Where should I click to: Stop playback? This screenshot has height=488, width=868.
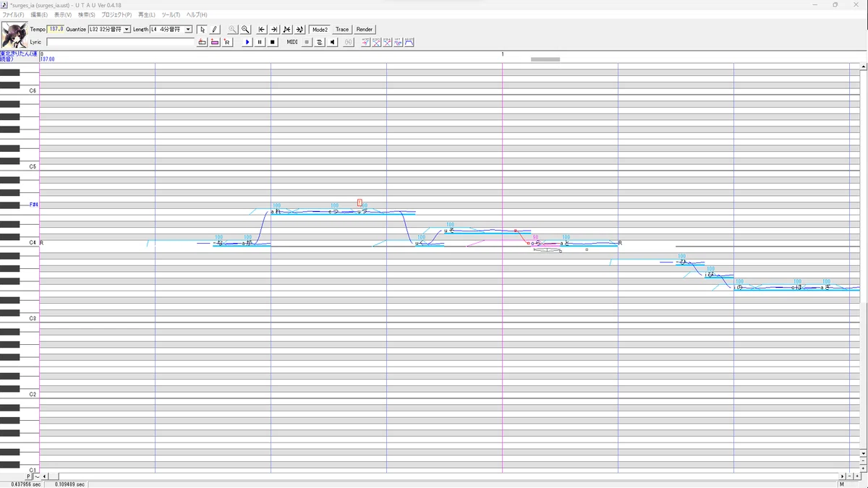pyautogui.click(x=273, y=42)
